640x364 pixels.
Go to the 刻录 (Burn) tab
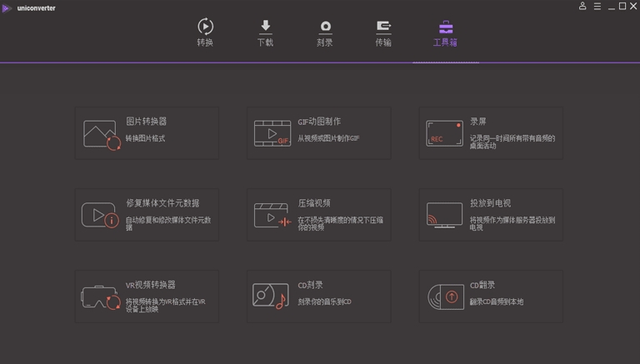click(325, 33)
